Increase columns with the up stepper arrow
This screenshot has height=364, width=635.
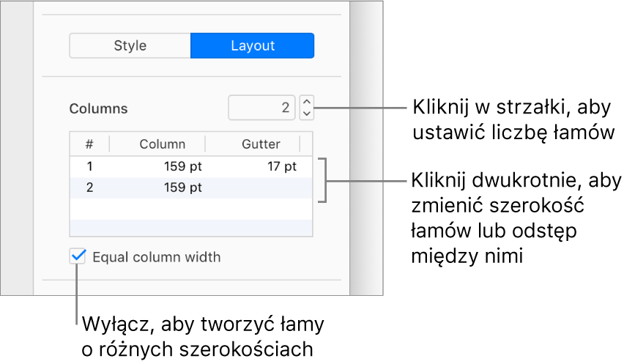tap(307, 102)
